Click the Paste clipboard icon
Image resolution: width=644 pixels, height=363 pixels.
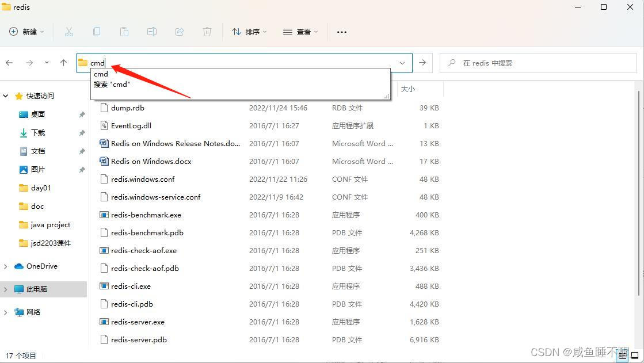(x=124, y=32)
